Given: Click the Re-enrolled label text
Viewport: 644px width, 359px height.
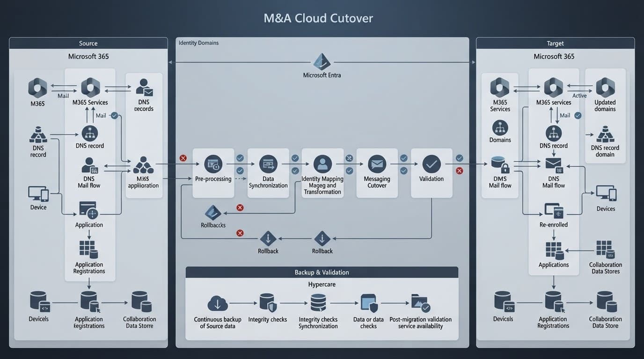Looking at the screenshot, I should (554, 225).
